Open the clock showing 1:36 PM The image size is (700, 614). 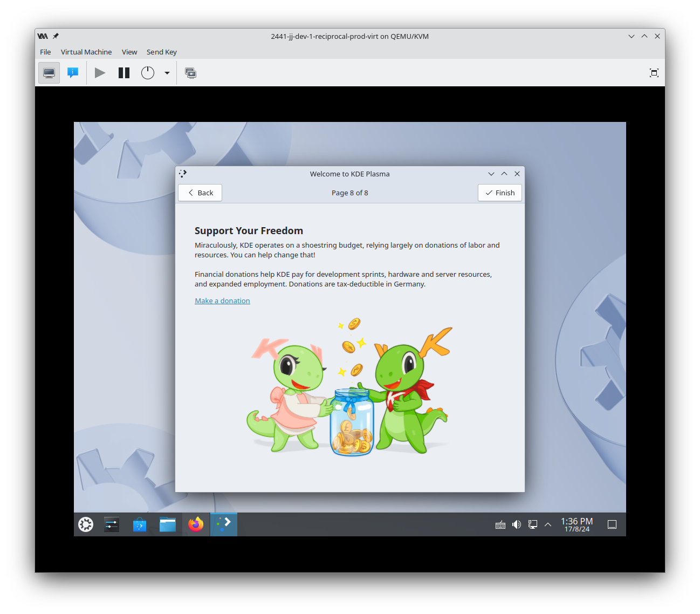(x=577, y=524)
